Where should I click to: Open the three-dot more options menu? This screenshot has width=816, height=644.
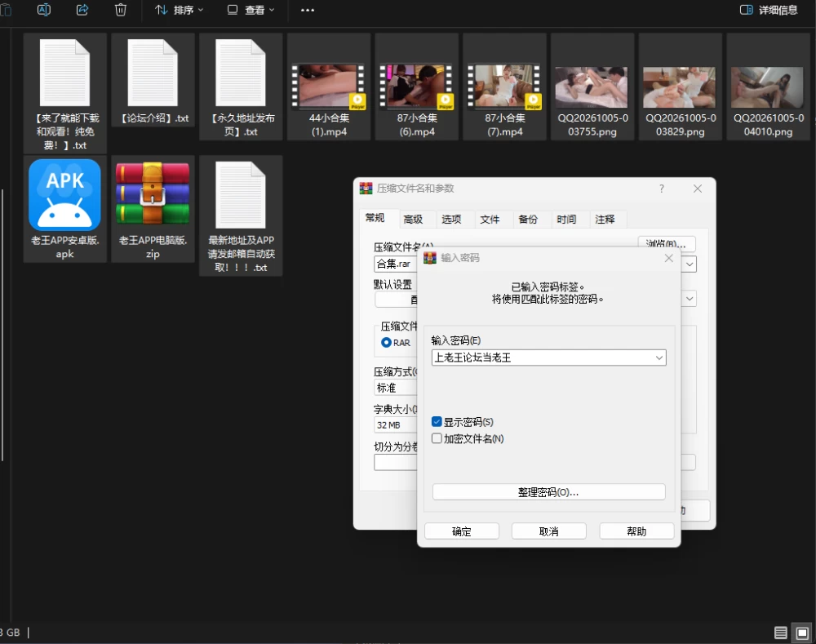(308, 10)
